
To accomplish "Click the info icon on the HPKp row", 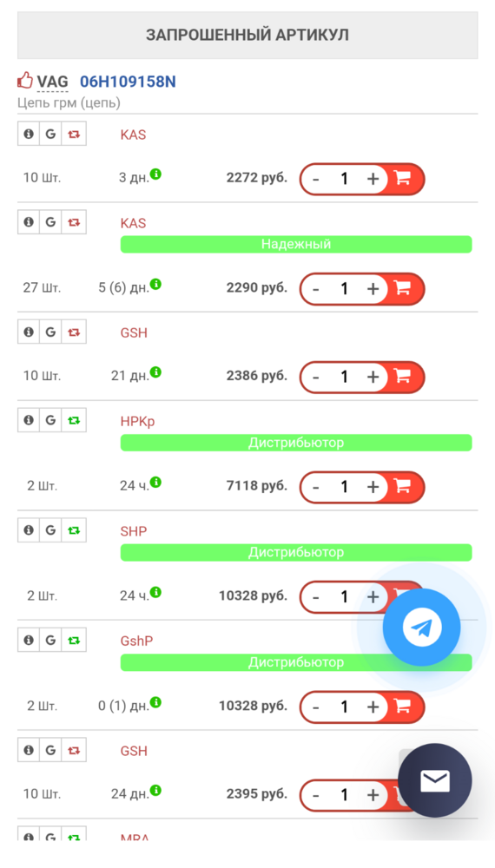I will (x=29, y=420).
